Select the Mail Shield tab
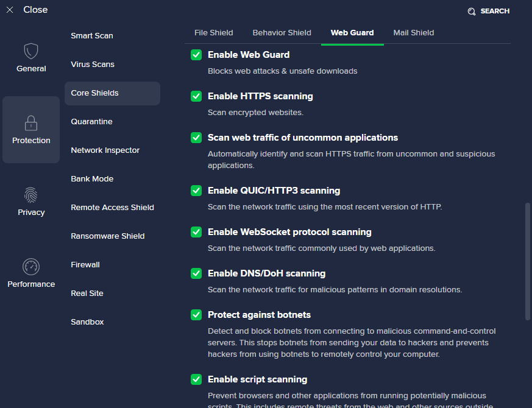532x408 pixels. tap(413, 33)
